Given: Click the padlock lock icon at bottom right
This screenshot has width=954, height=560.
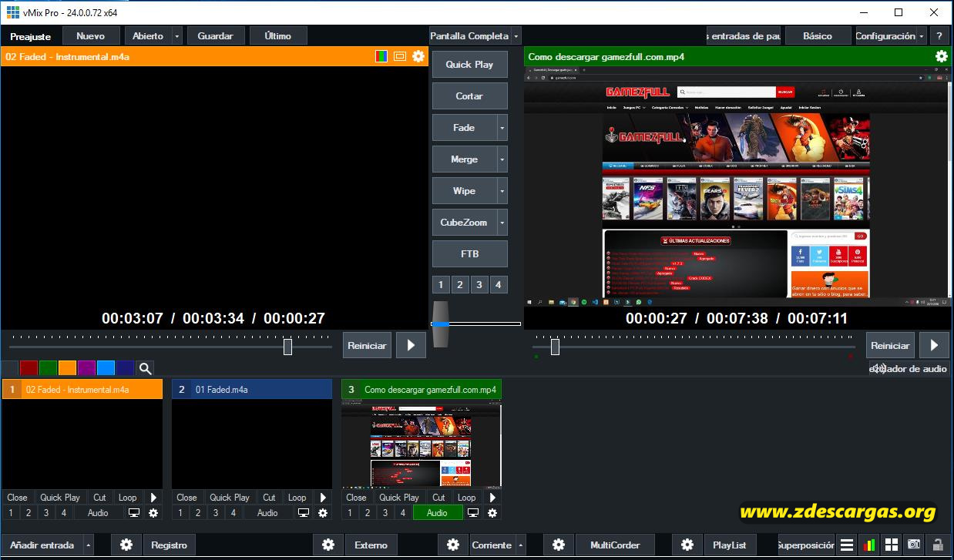Looking at the screenshot, I should [x=937, y=545].
